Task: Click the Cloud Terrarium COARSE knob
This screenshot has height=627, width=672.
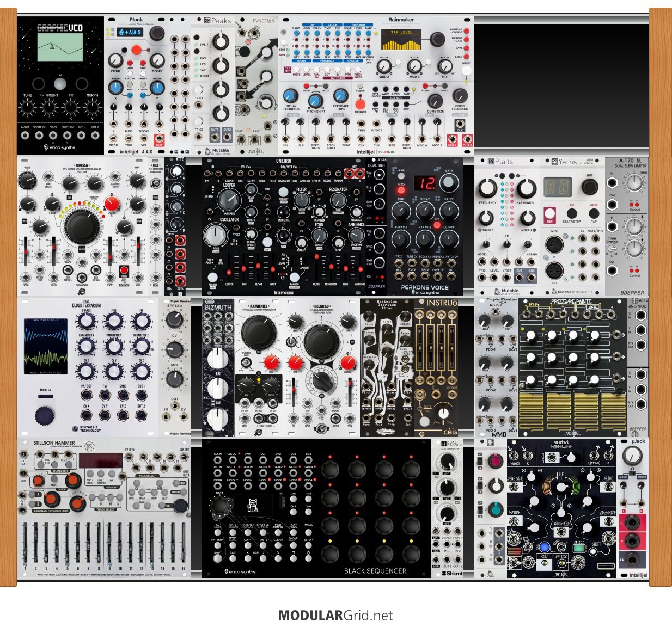Action: pyautogui.click(x=87, y=321)
